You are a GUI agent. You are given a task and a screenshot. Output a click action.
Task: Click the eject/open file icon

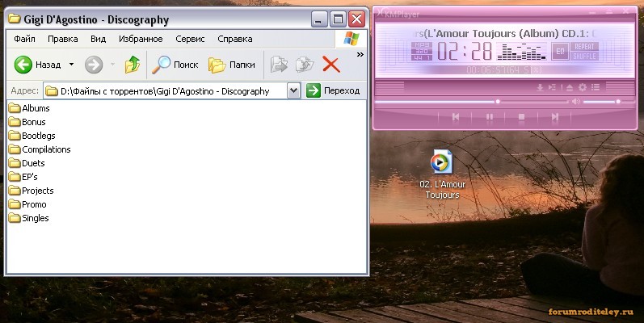(x=569, y=87)
